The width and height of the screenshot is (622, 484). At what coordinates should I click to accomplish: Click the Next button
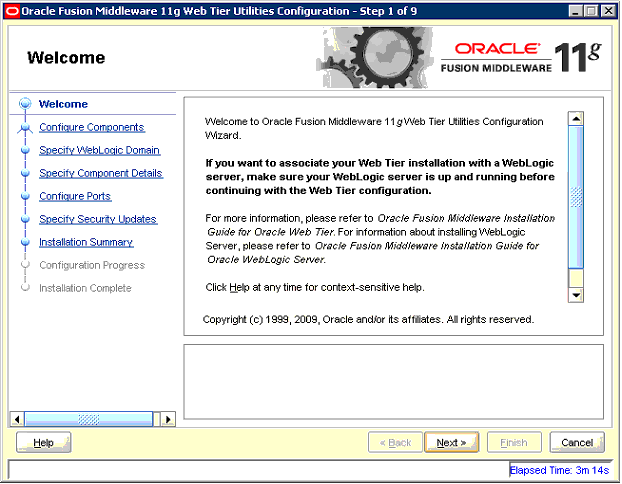451,442
